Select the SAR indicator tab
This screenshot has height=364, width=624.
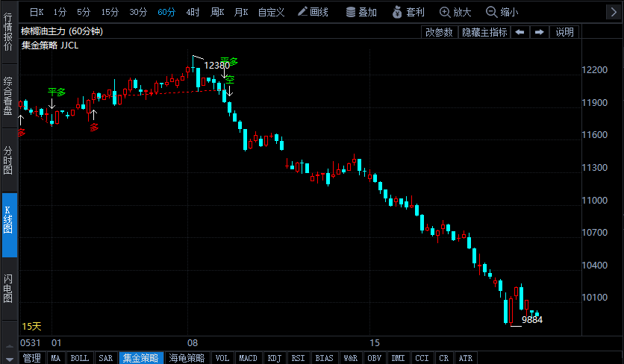click(x=106, y=358)
